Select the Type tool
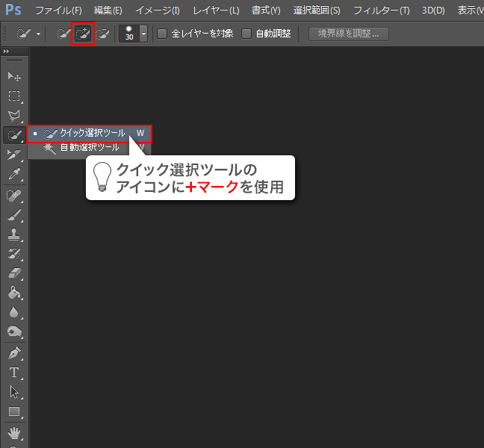This screenshot has height=448, width=484. [14, 373]
